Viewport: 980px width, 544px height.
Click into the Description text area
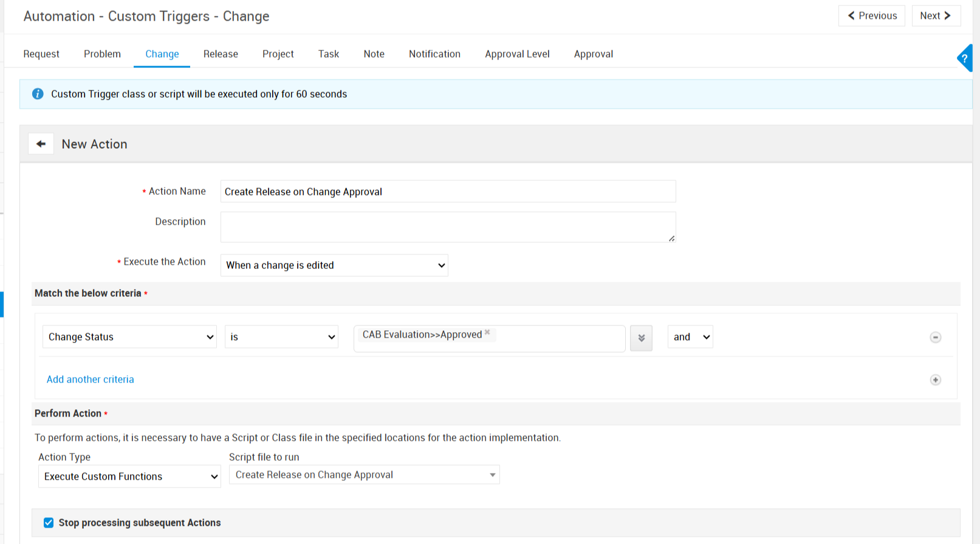448,227
